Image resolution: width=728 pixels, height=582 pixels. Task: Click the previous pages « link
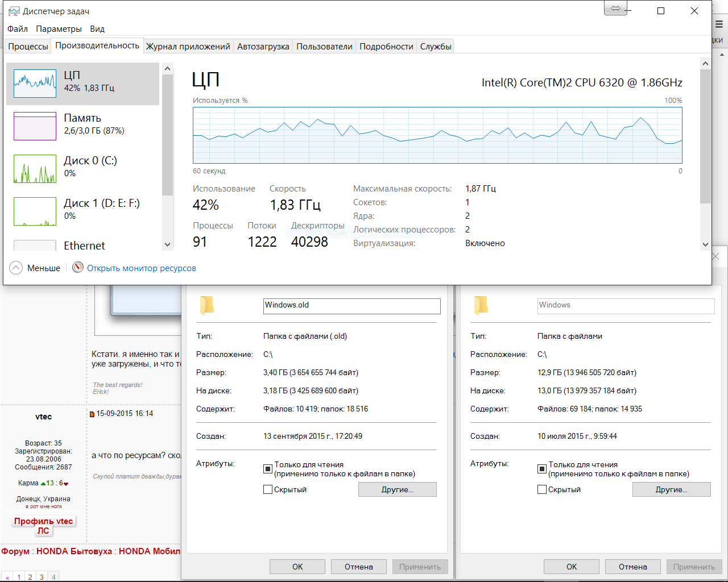tap(7, 577)
